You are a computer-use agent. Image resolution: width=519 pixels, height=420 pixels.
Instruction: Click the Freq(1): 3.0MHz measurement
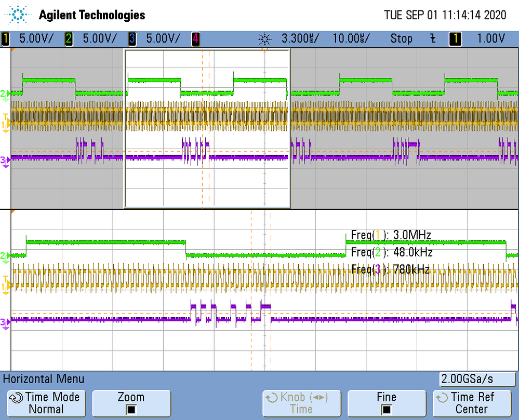(391, 235)
